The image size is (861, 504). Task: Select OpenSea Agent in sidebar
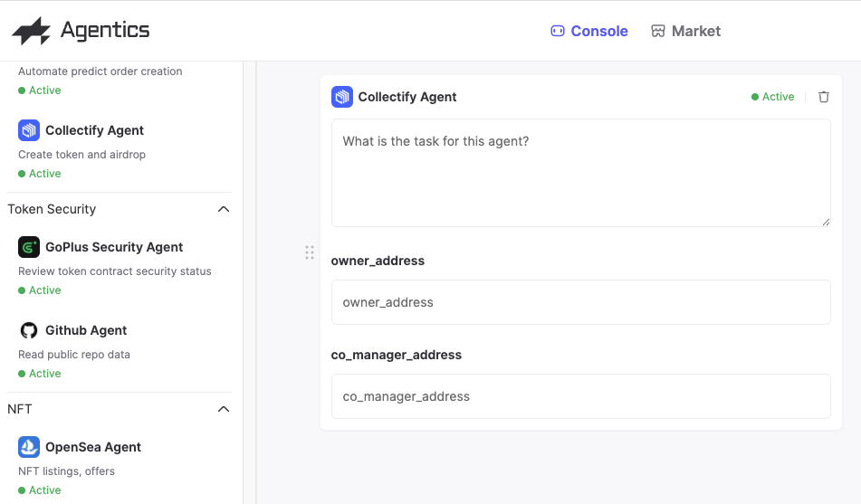(x=93, y=447)
